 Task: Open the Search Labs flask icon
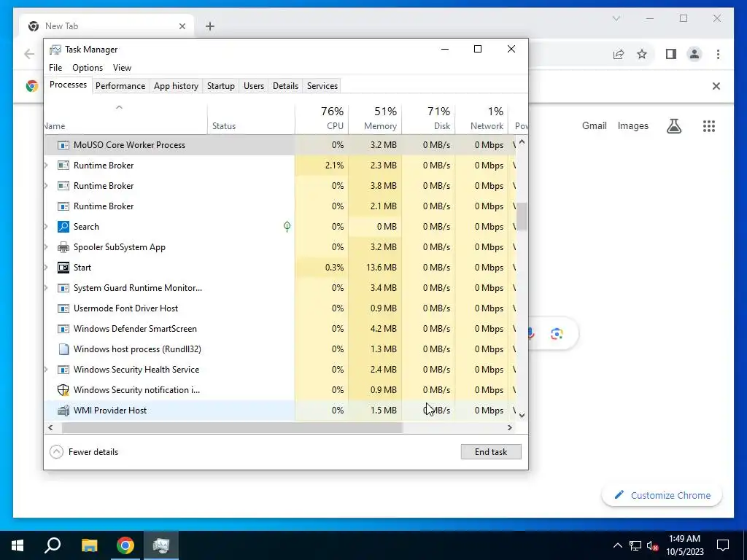click(673, 126)
